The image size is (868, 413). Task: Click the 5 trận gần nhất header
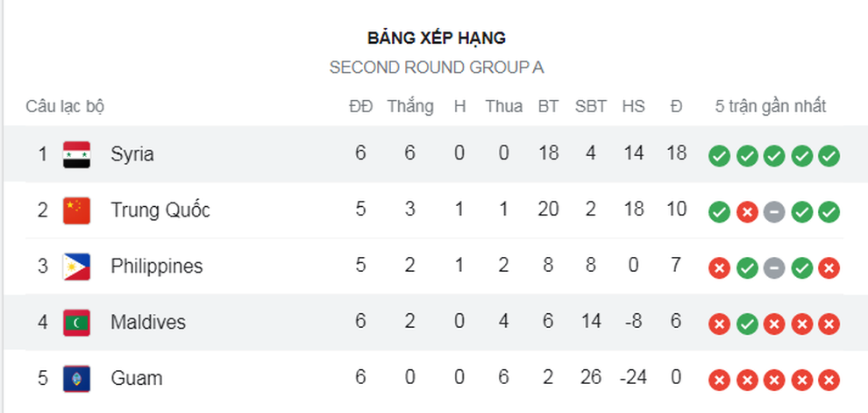click(771, 106)
